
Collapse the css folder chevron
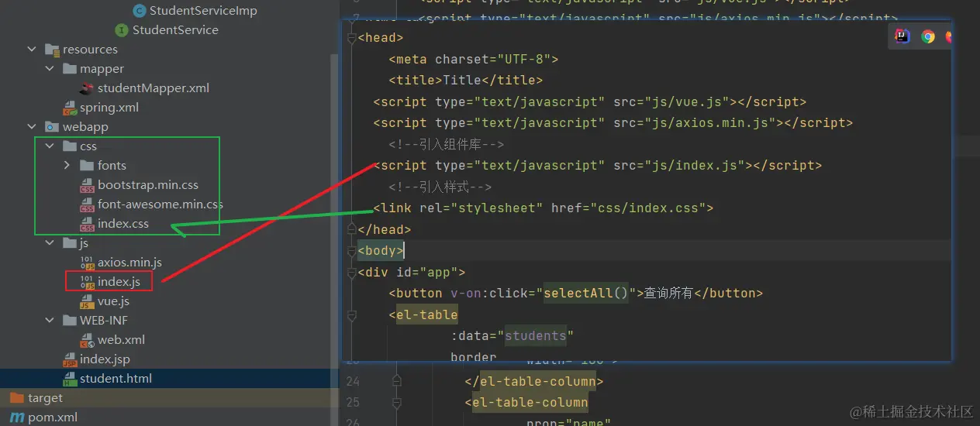click(x=50, y=146)
